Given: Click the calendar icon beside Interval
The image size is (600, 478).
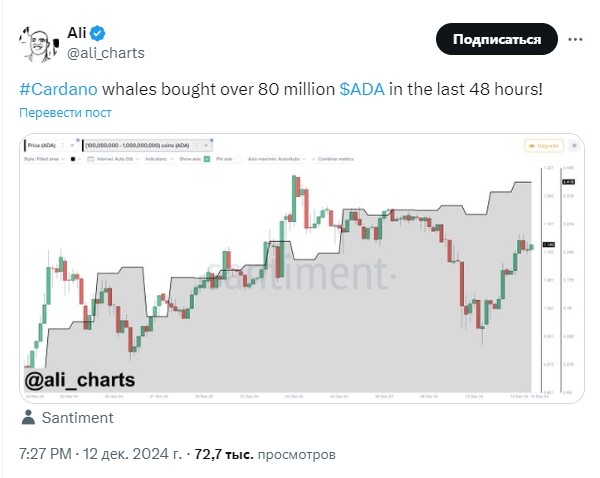Looking at the screenshot, I should 91,159.
